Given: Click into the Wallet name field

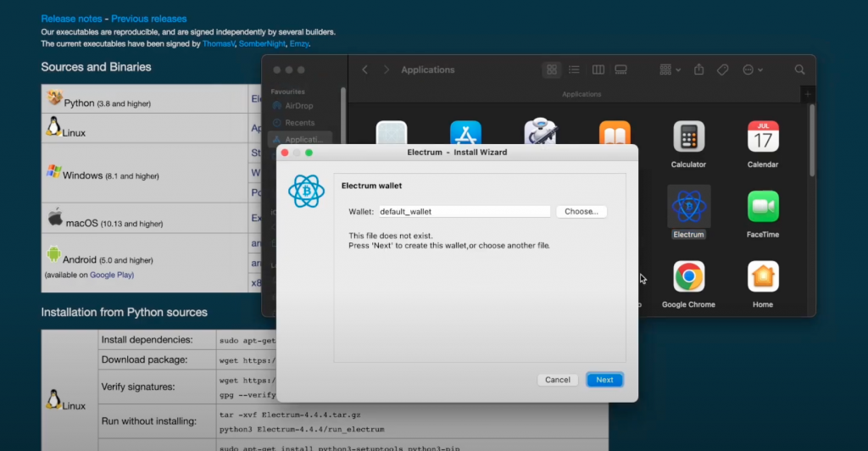Looking at the screenshot, I should click(465, 211).
